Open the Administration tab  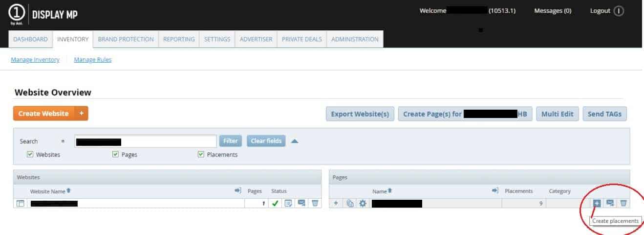point(355,39)
